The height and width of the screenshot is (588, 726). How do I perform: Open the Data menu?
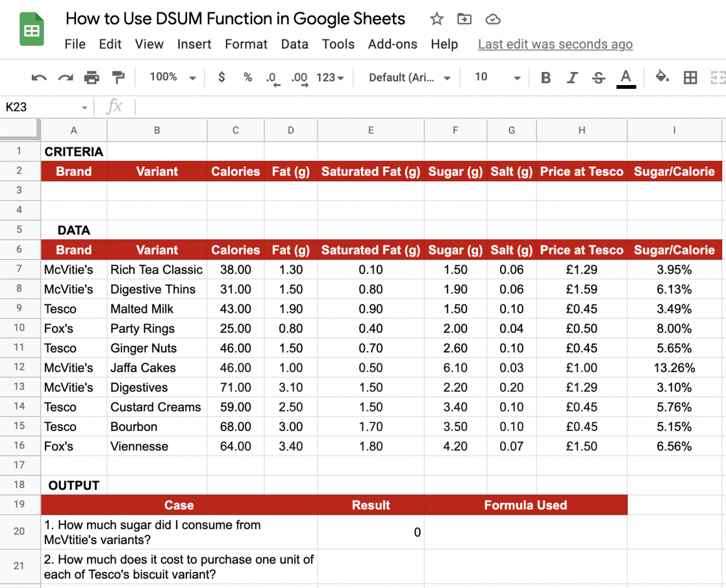[x=294, y=44]
